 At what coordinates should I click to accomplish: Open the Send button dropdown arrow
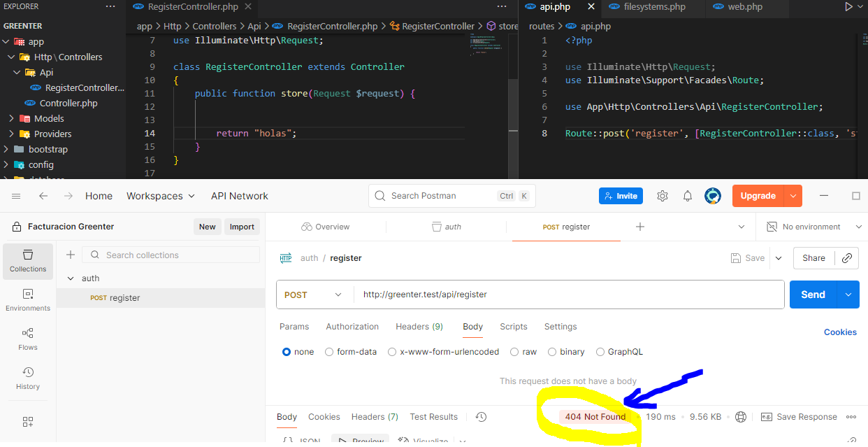coord(848,295)
